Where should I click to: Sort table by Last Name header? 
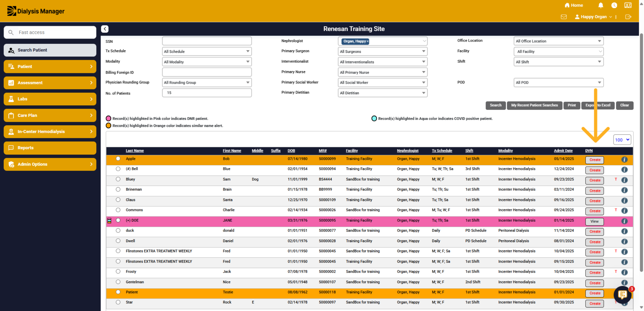135,151
